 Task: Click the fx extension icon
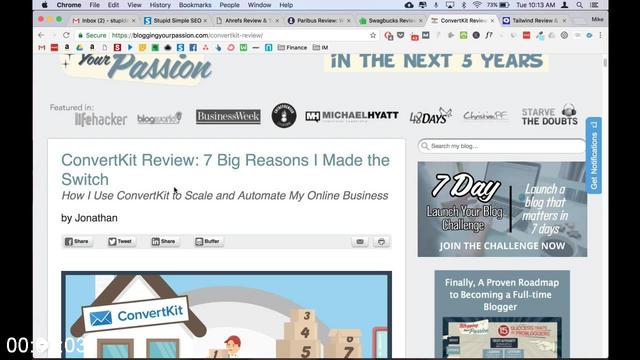click(489, 36)
